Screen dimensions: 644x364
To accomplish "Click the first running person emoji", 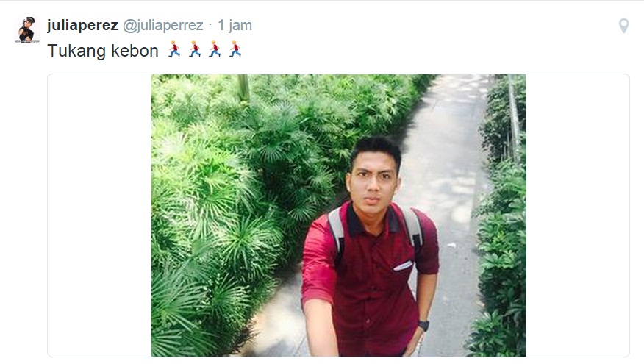I will 174,49.
